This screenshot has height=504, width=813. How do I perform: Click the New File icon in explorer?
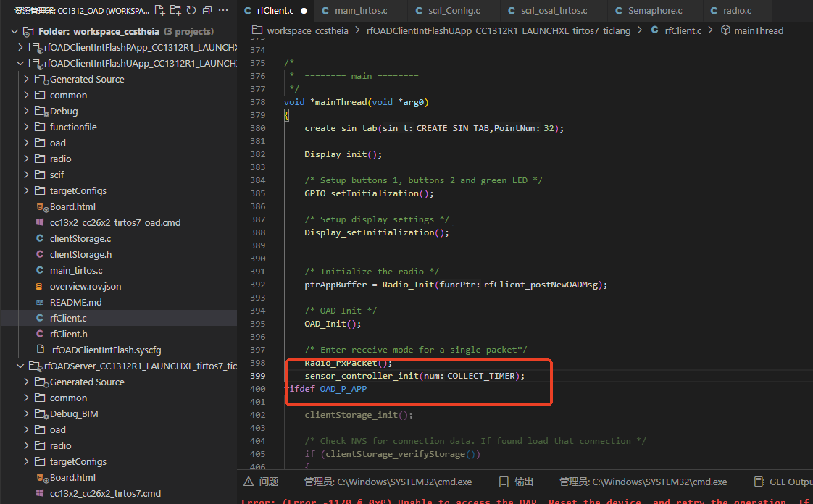[160, 11]
